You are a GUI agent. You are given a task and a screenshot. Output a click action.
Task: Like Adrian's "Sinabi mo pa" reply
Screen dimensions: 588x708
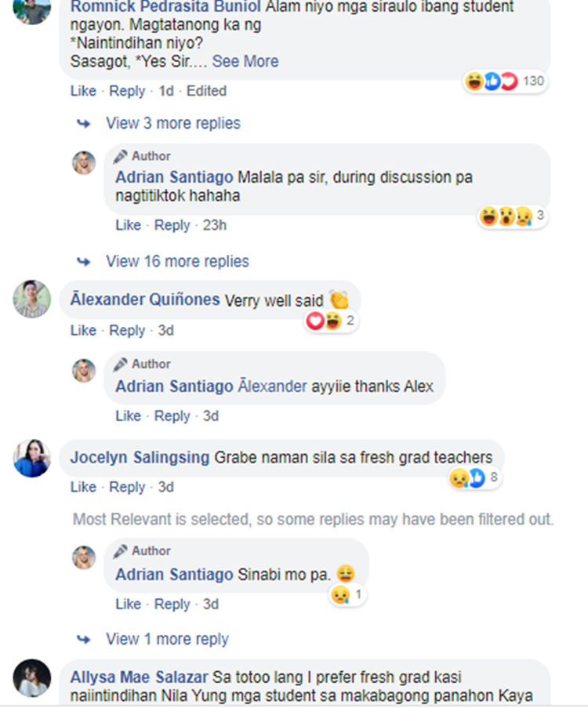[128, 604]
